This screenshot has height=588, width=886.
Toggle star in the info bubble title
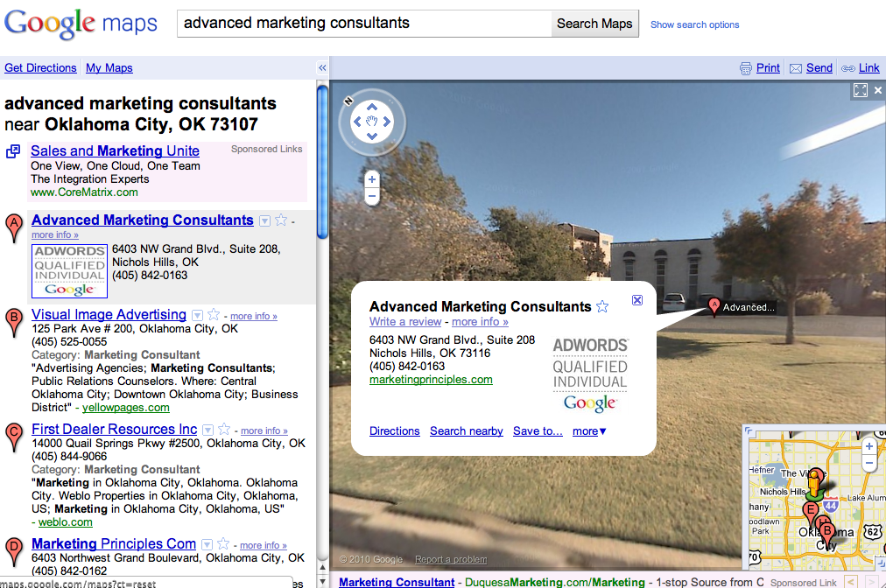point(602,306)
